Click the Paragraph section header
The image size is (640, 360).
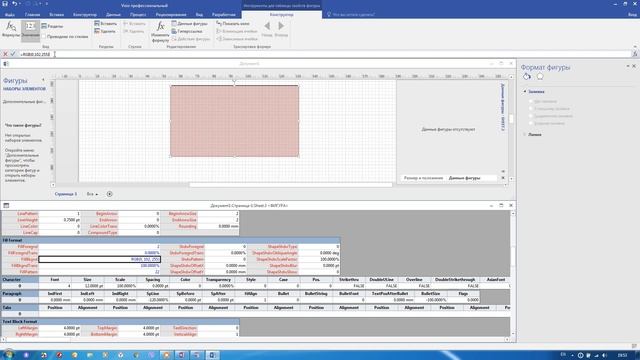pyautogui.click(x=20, y=293)
